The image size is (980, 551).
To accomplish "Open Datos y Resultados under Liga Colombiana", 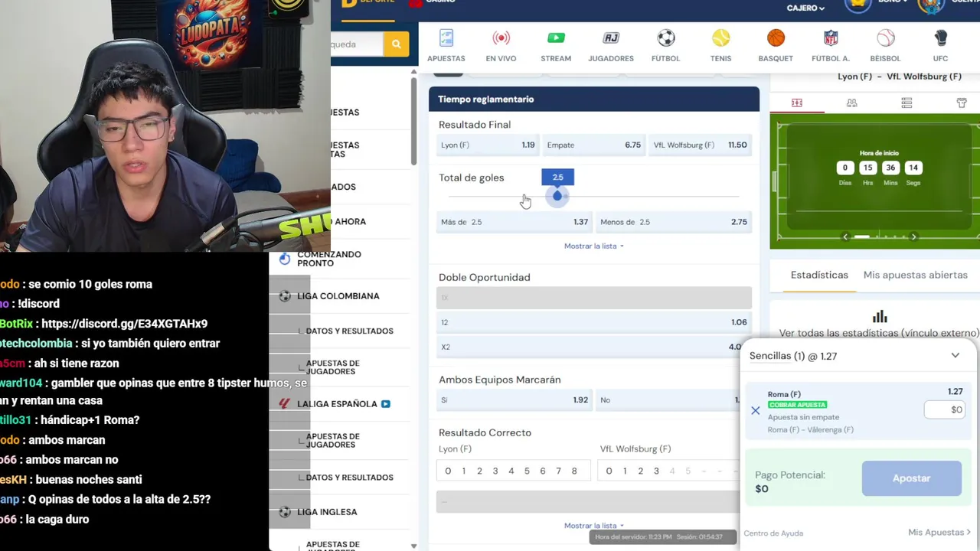I will [x=349, y=331].
